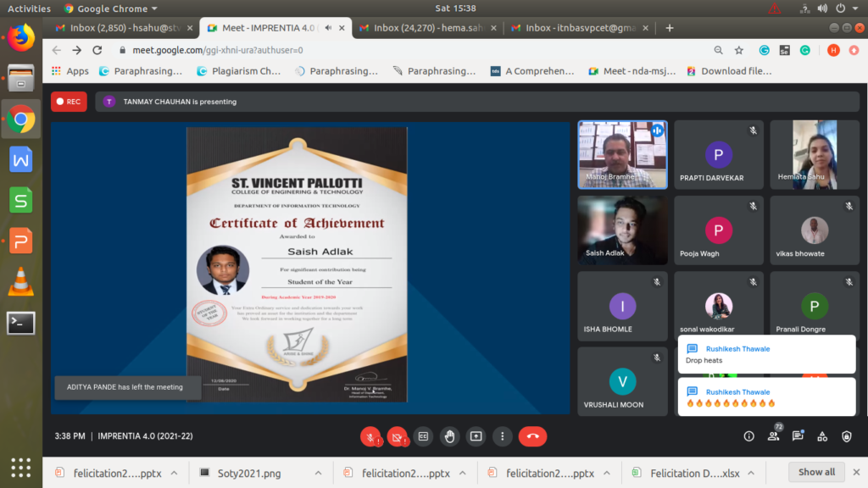Launch VLC media player from dock

(21, 281)
